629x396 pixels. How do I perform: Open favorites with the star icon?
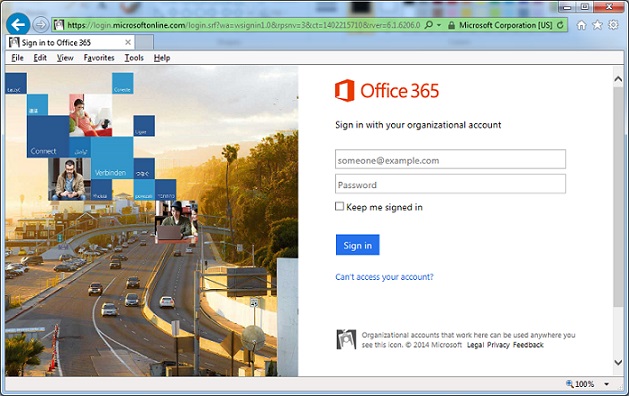click(x=597, y=25)
